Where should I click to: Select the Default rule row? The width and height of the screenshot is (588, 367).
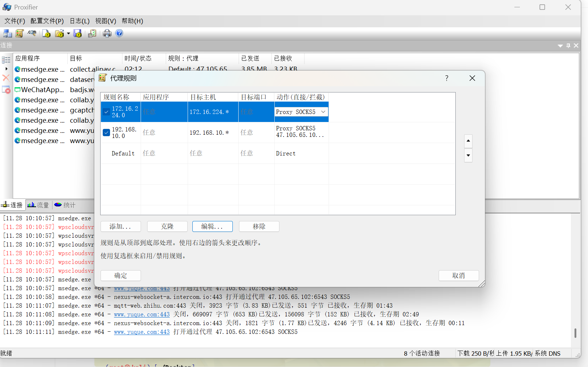[278, 153]
